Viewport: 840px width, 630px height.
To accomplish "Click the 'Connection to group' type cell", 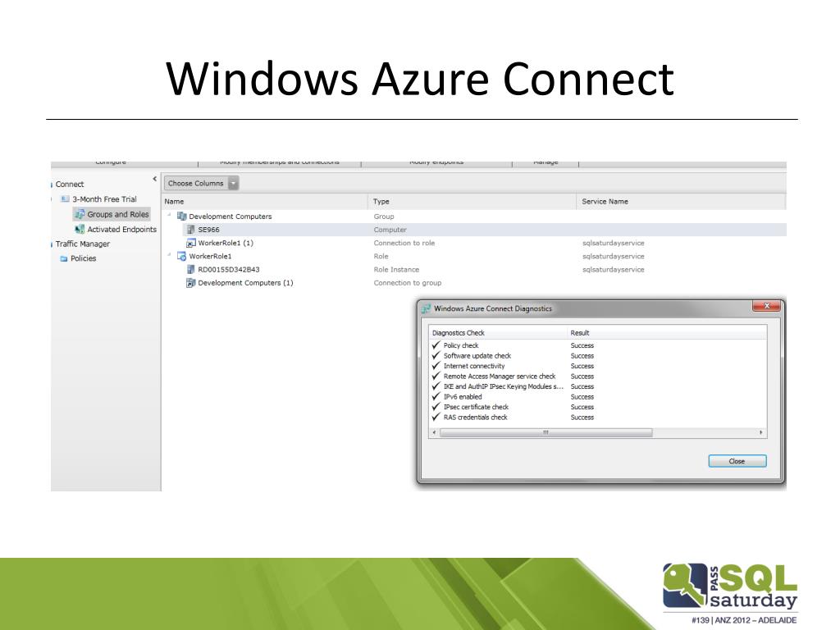I will pyautogui.click(x=408, y=283).
